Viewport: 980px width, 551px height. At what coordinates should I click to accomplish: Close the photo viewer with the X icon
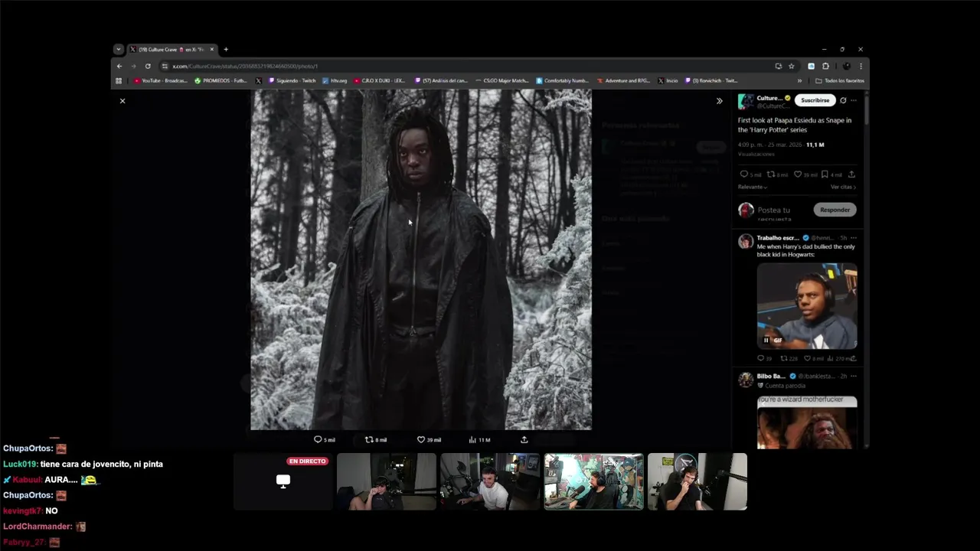pyautogui.click(x=122, y=101)
